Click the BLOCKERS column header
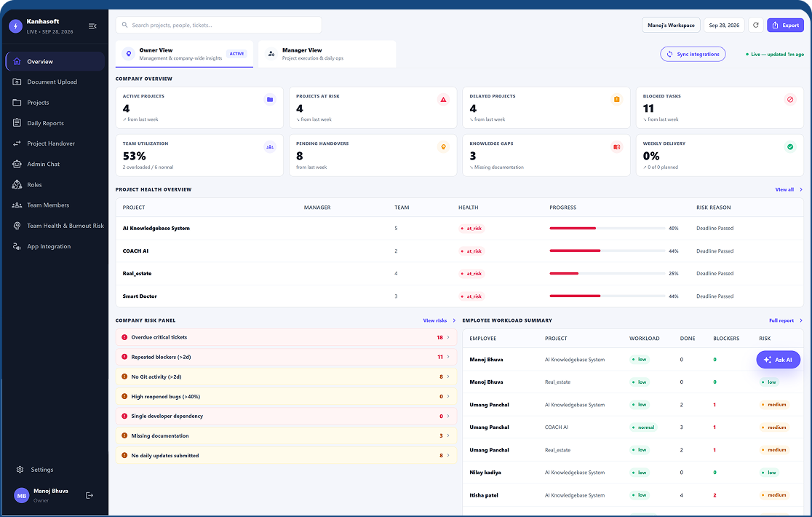812x517 pixels. click(726, 339)
